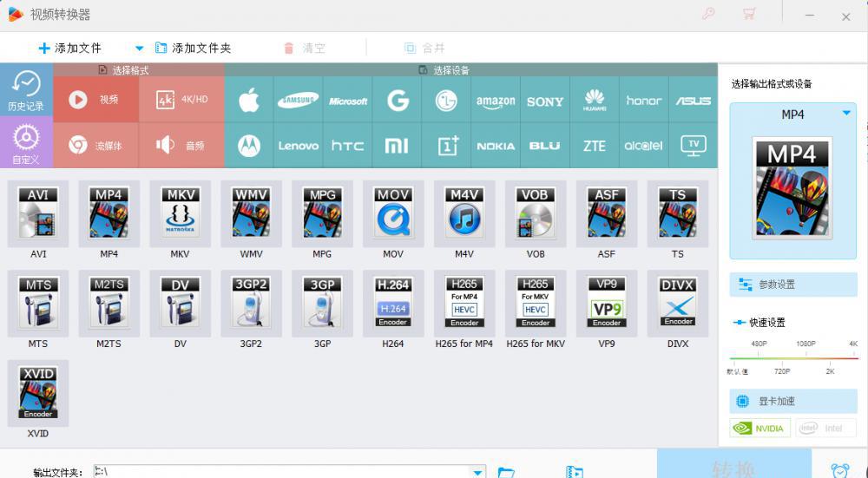
Task: Switch to the 音频 format tab
Action: coord(181,146)
